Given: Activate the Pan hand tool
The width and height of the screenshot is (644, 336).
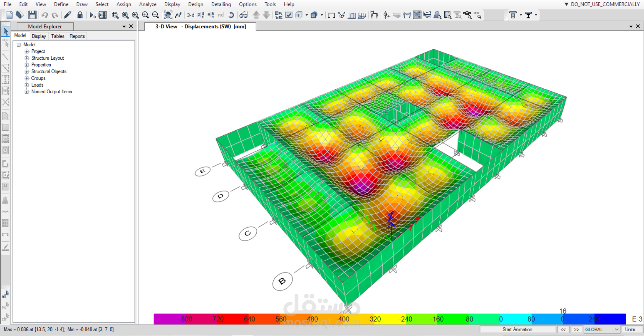Looking at the screenshot, I should tap(168, 15).
